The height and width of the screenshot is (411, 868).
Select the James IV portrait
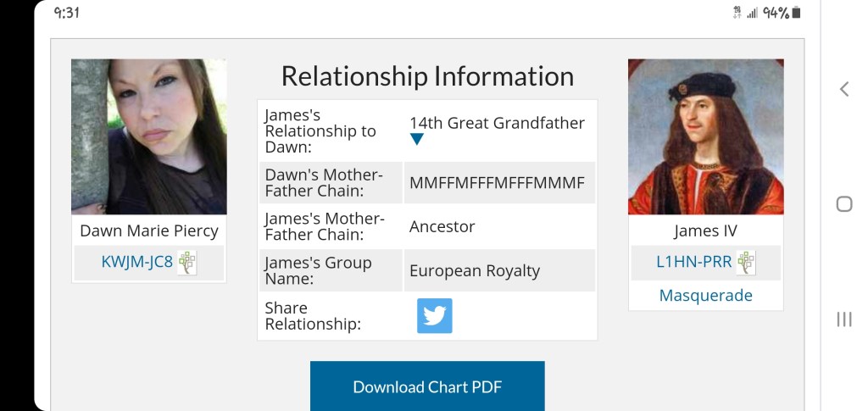click(705, 136)
